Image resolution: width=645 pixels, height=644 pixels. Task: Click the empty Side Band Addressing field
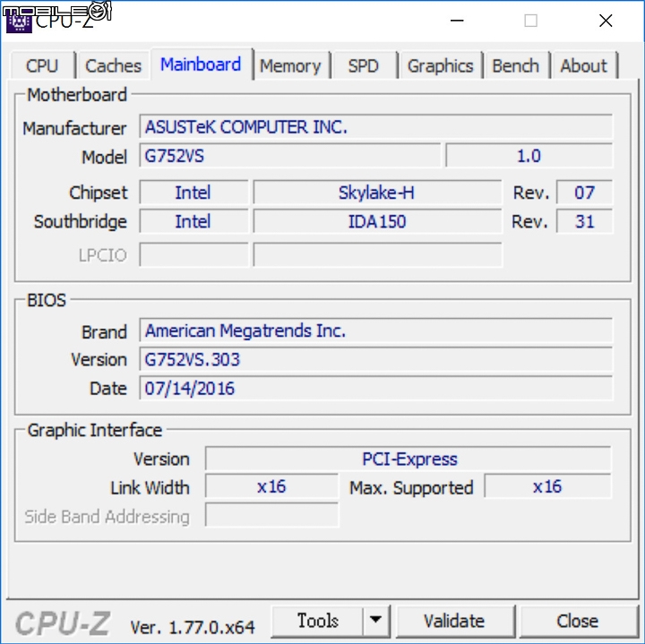pos(271,515)
